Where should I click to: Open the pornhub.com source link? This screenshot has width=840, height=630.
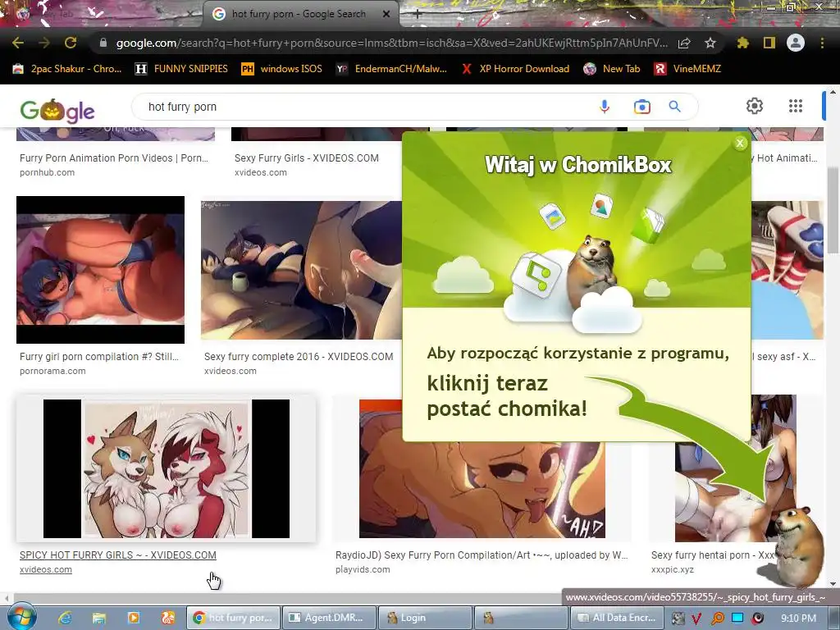47,172
